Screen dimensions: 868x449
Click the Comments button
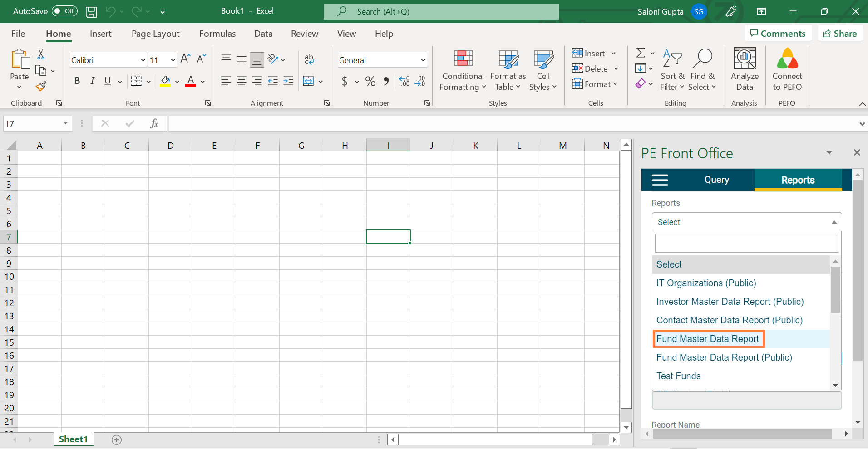tap(778, 34)
